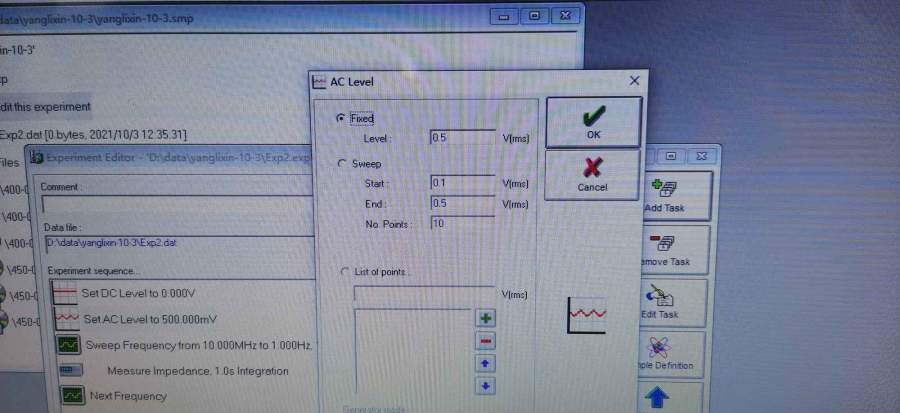Click the AC waveform preview icon
Image resolution: width=900 pixels, height=413 pixels.
587,315
